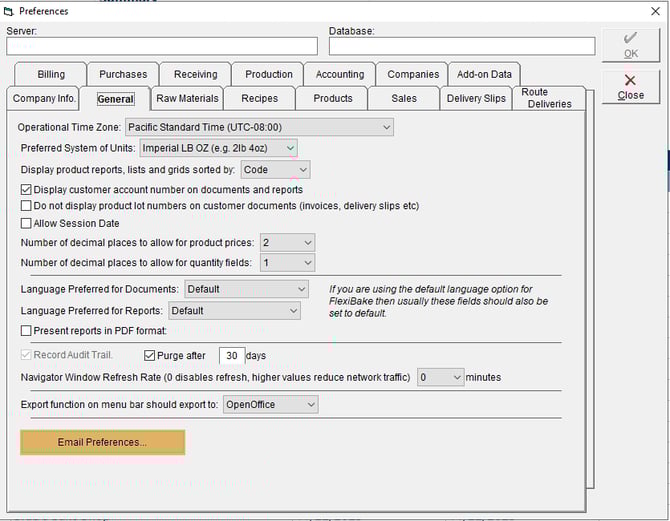Switch to the Billing tab

click(x=51, y=74)
